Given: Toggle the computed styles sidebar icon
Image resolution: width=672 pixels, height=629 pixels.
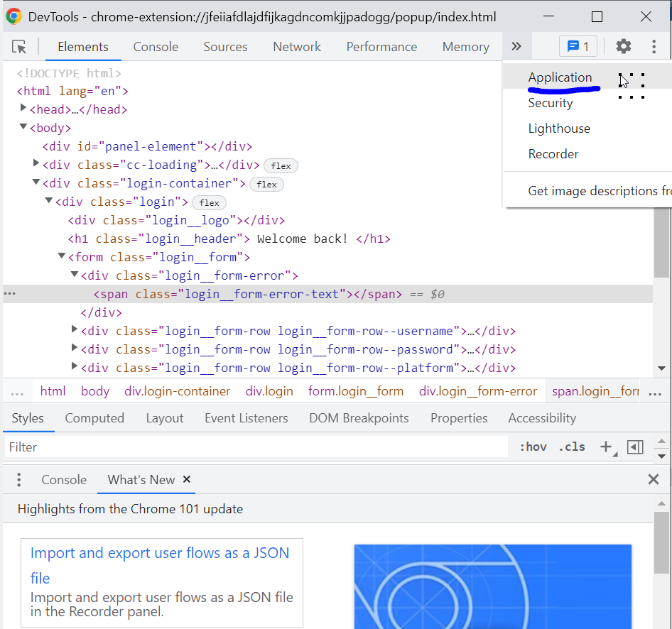Looking at the screenshot, I should (635, 447).
